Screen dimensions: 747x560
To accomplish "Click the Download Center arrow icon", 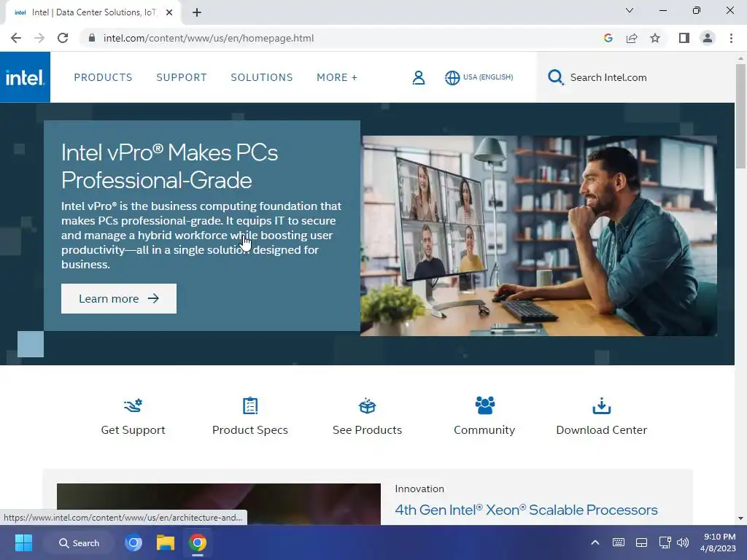I will (x=601, y=405).
